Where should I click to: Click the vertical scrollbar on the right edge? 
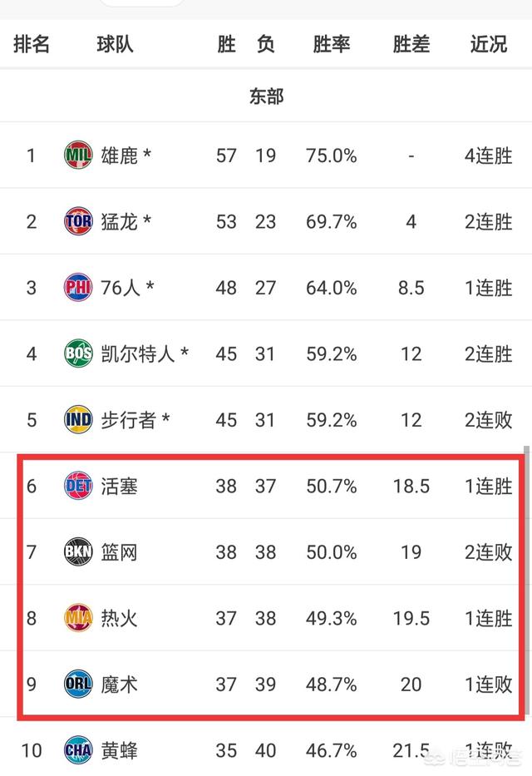click(526, 581)
